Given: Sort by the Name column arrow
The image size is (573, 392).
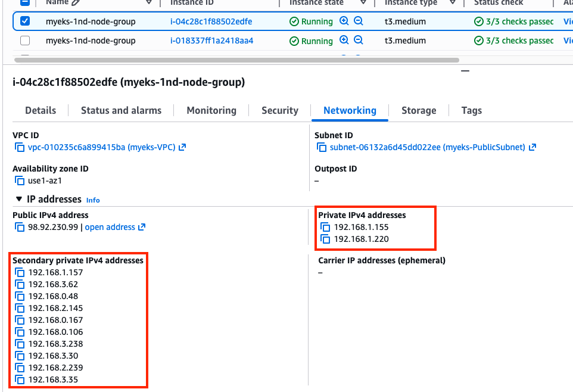Looking at the screenshot, I should tap(149, 3).
